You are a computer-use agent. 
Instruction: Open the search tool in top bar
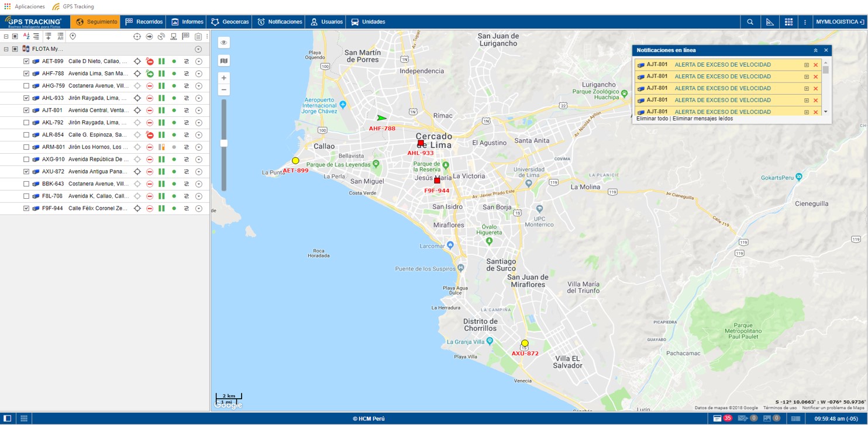pyautogui.click(x=750, y=22)
